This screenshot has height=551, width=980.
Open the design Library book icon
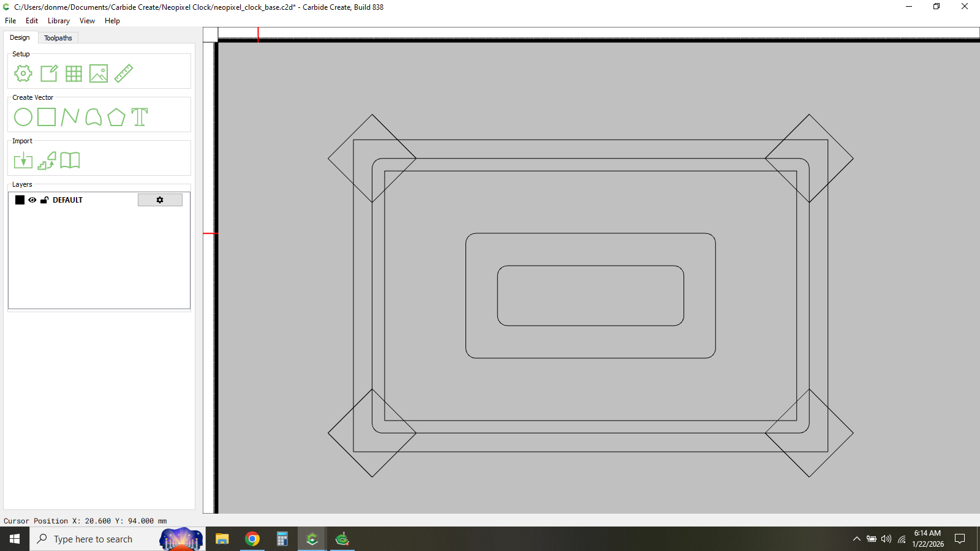(x=70, y=160)
